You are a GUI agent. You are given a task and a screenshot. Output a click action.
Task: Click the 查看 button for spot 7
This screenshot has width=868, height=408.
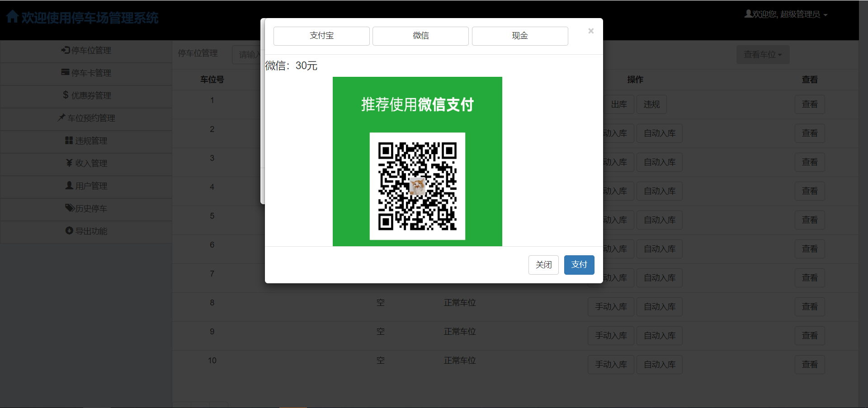[x=810, y=278]
